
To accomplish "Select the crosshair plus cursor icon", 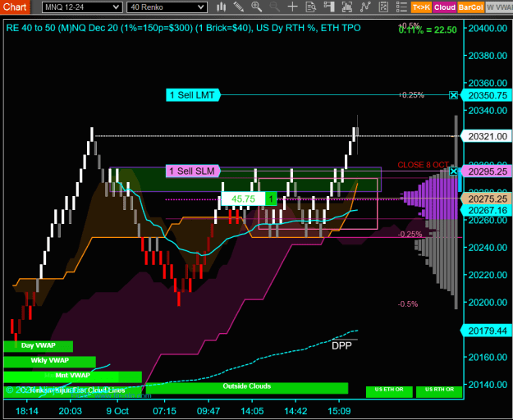I will tap(292, 7).
